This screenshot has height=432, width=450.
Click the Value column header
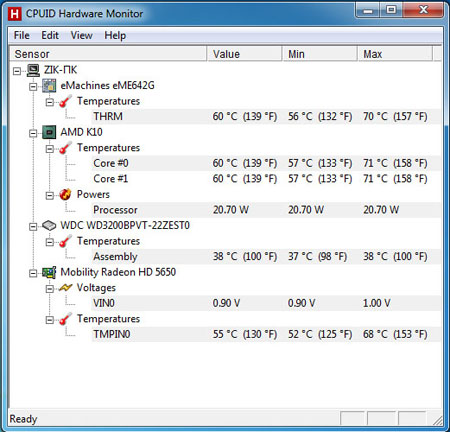pos(245,54)
